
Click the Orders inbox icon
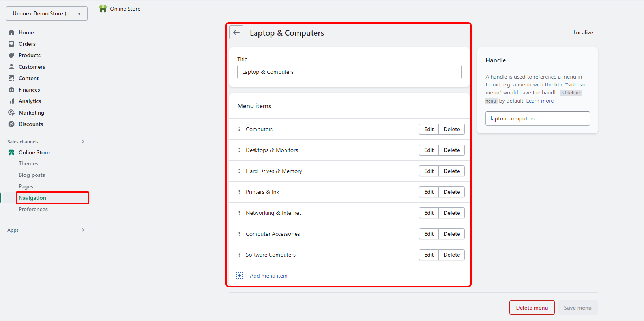coord(11,44)
